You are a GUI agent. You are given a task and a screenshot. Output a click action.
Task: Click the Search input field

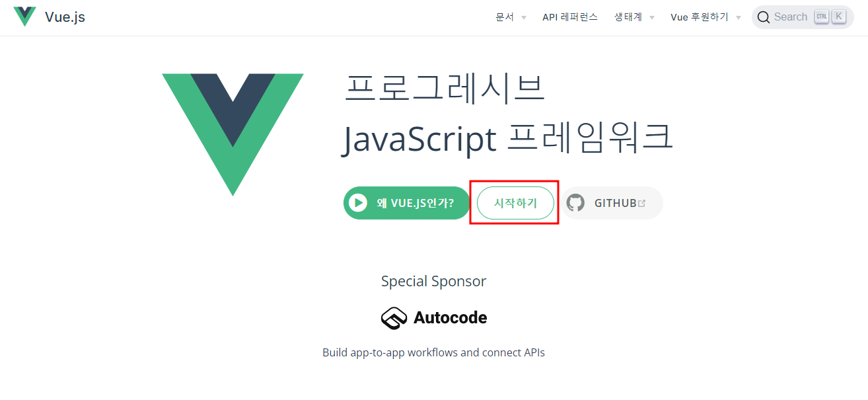click(803, 17)
